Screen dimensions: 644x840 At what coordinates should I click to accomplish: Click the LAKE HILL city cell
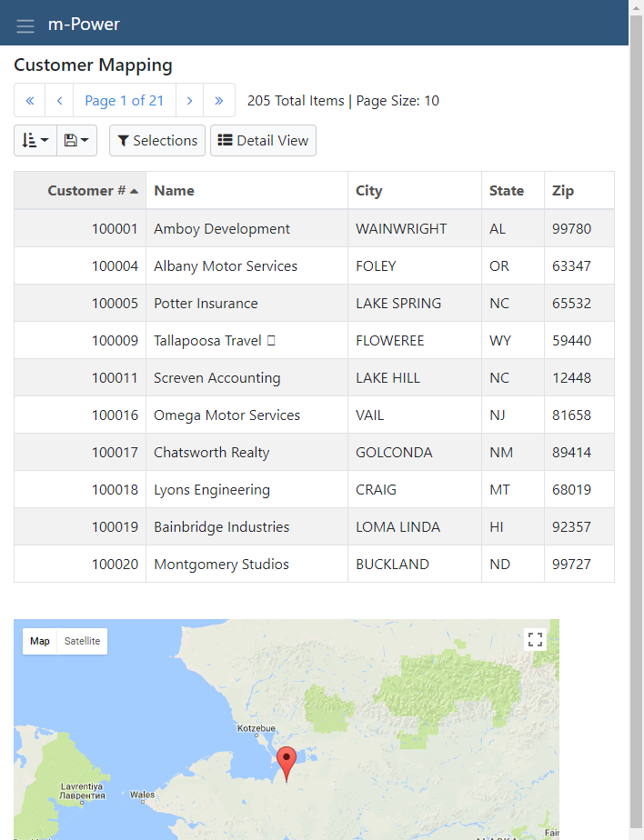coord(415,377)
